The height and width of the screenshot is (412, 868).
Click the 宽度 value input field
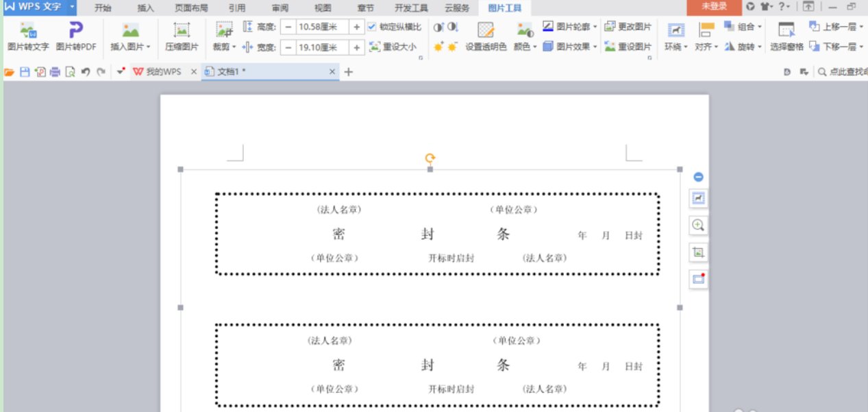point(322,47)
